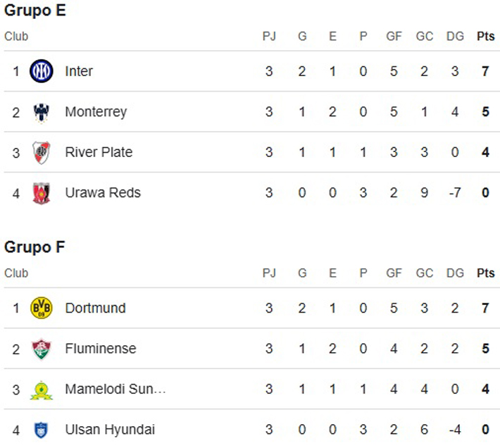Click the Fluminense club crest

coord(42,349)
